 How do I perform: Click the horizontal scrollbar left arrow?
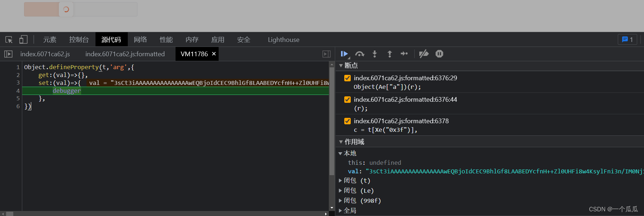pyautogui.click(x=3, y=214)
